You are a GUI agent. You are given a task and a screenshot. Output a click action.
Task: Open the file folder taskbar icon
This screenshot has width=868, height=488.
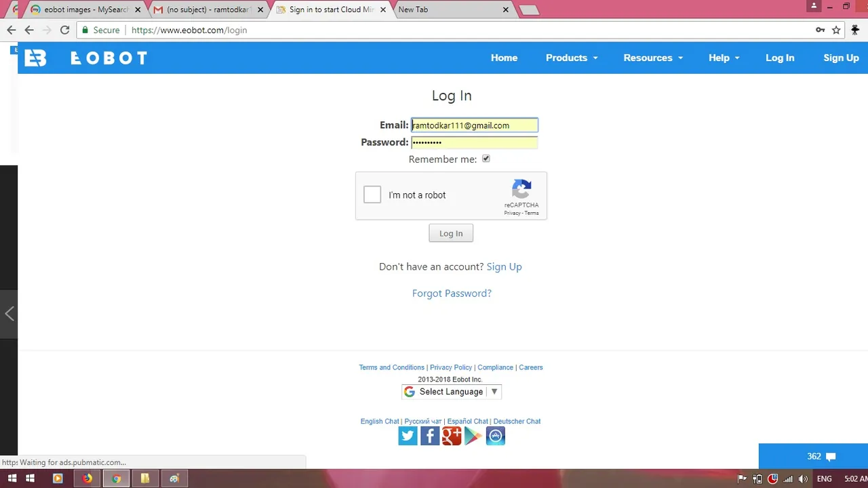145,479
